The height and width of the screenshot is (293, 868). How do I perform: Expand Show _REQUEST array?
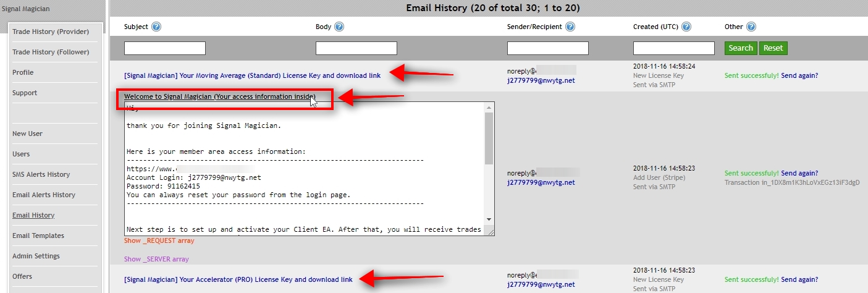pos(159,240)
